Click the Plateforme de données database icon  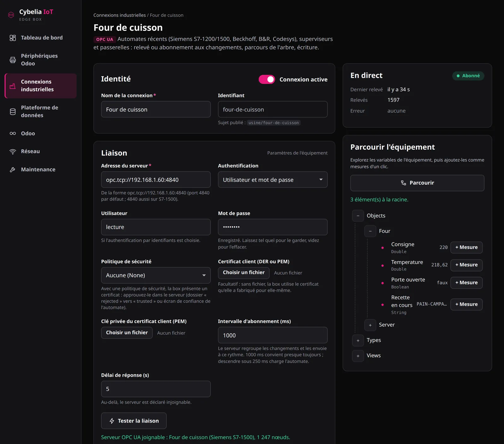[x=13, y=112]
